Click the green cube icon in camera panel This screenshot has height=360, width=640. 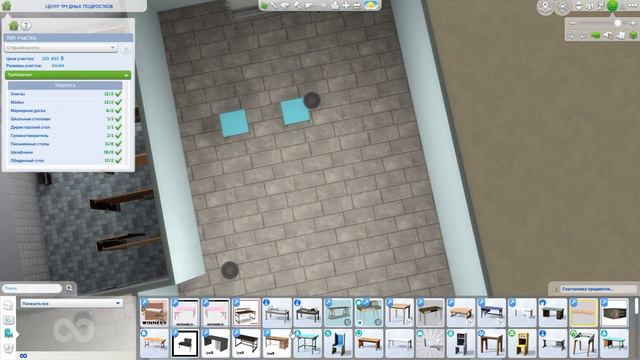click(633, 36)
